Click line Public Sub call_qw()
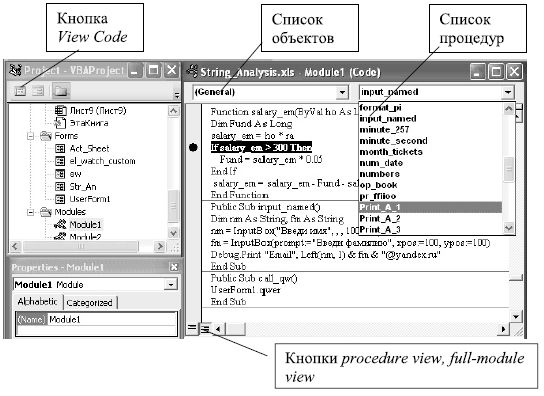The image size is (544, 396). point(254,278)
